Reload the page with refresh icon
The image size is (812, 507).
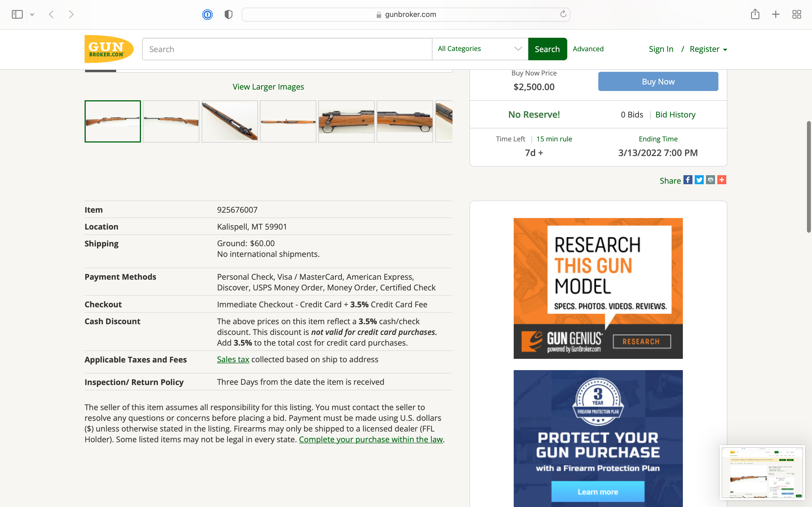563,14
